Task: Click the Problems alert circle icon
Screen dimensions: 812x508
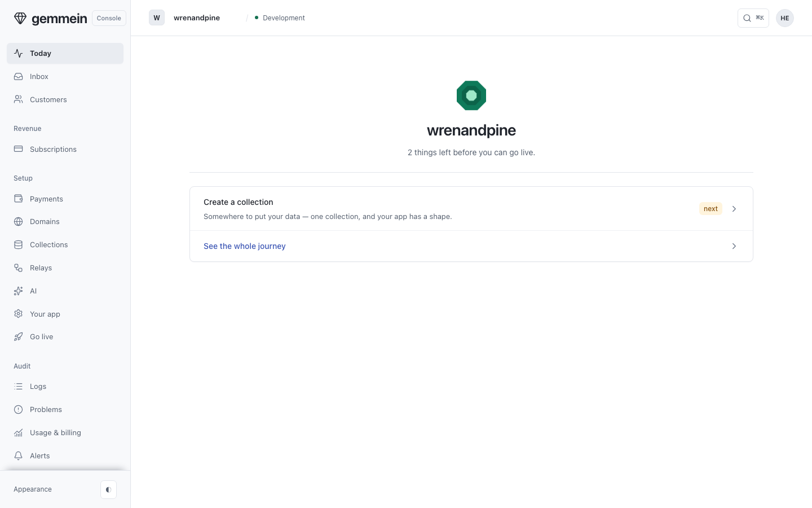Action: click(19, 410)
